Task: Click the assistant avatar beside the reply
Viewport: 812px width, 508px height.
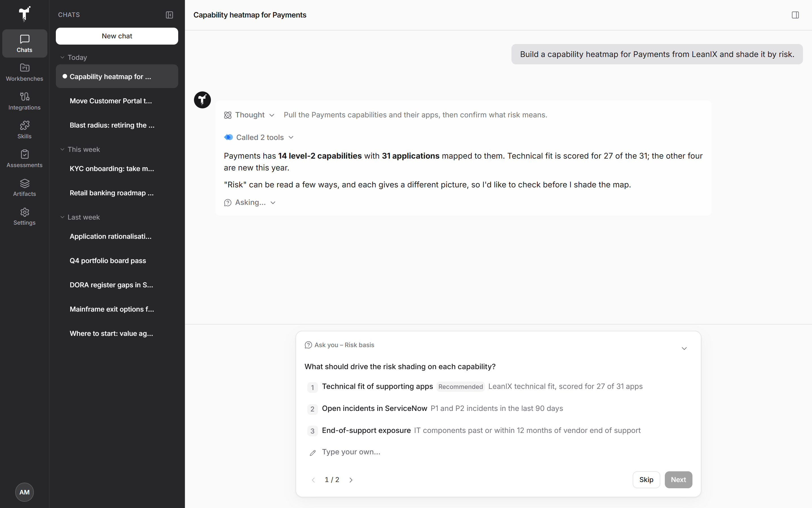Action: (202, 100)
